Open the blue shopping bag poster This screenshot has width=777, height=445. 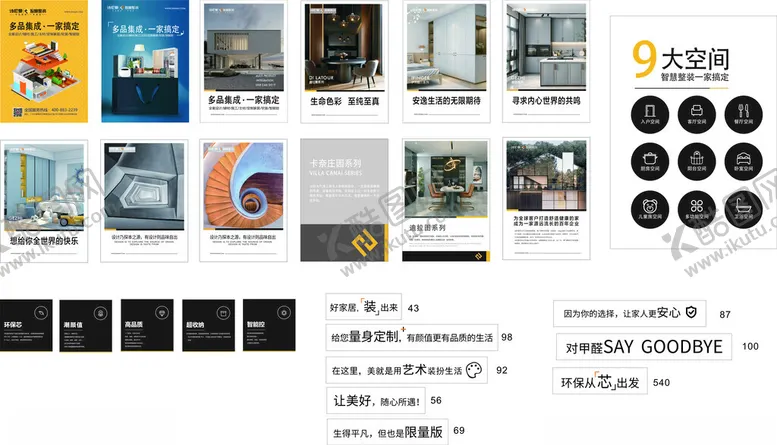point(145,61)
